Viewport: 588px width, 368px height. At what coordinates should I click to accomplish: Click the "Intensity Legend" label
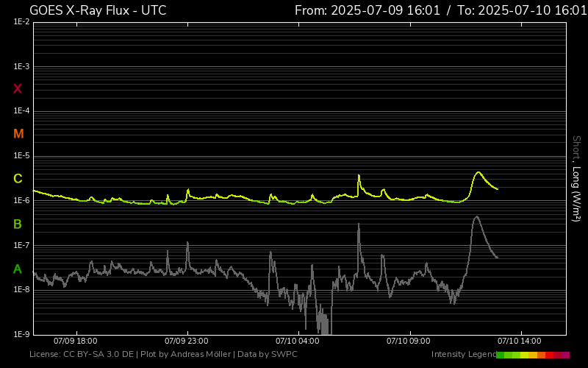coord(464,354)
